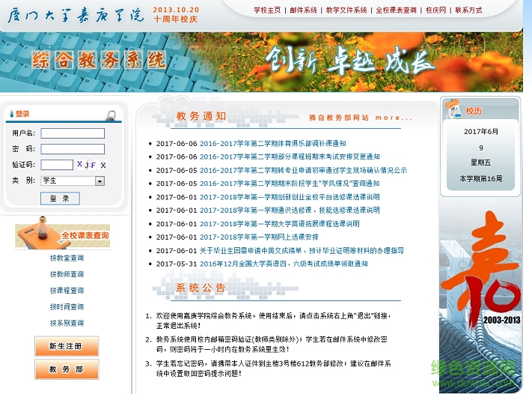
Task: Open 教学文件系统 in top navigation
Action: coord(346,10)
